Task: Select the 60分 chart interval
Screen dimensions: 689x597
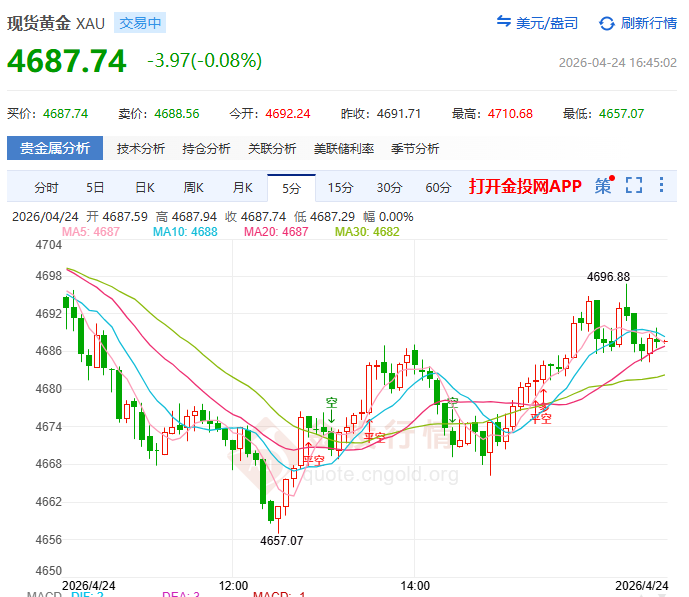Action: click(438, 188)
